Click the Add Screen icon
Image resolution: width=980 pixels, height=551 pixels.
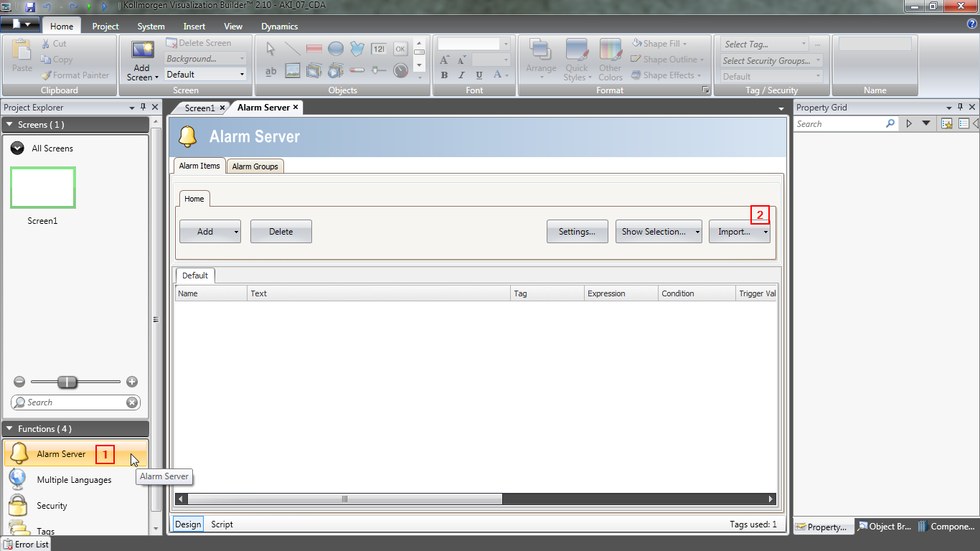point(142,50)
